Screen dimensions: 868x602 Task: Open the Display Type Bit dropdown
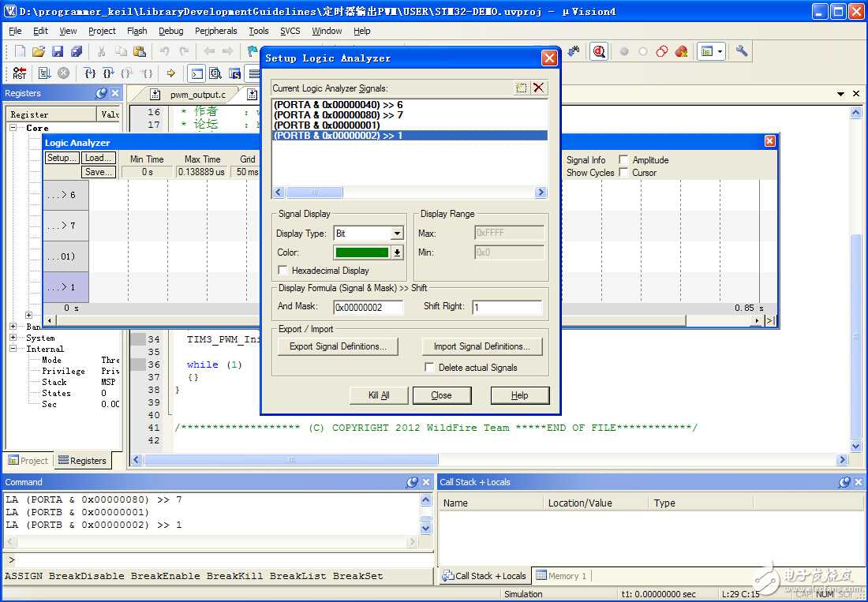(x=397, y=234)
